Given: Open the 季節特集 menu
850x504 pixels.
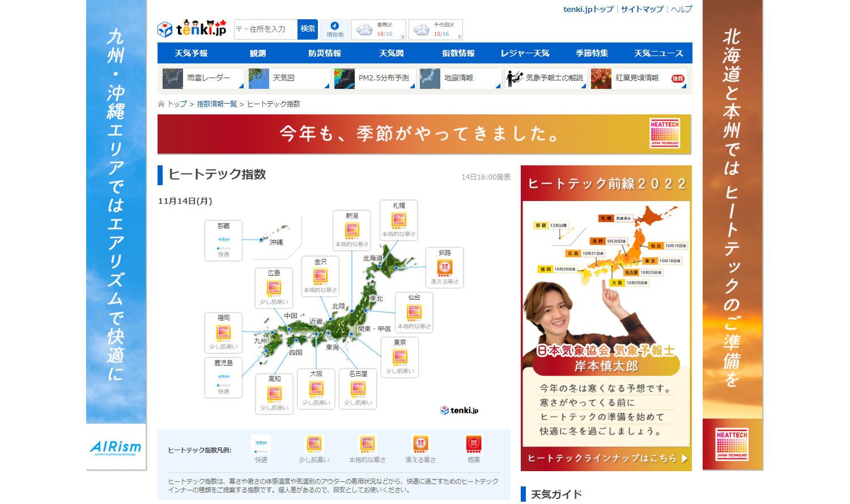Looking at the screenshot, I should pos(592,53).
